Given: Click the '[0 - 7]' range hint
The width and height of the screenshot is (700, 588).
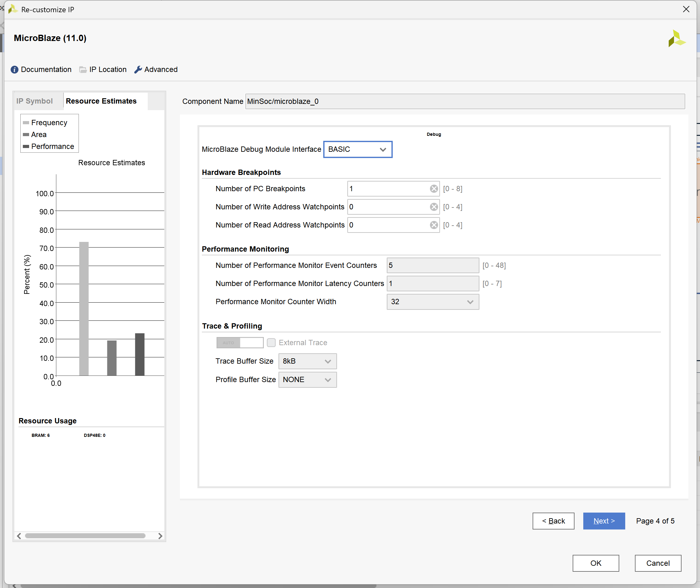Looking at the screenshot, I should [x=492, y=284].
